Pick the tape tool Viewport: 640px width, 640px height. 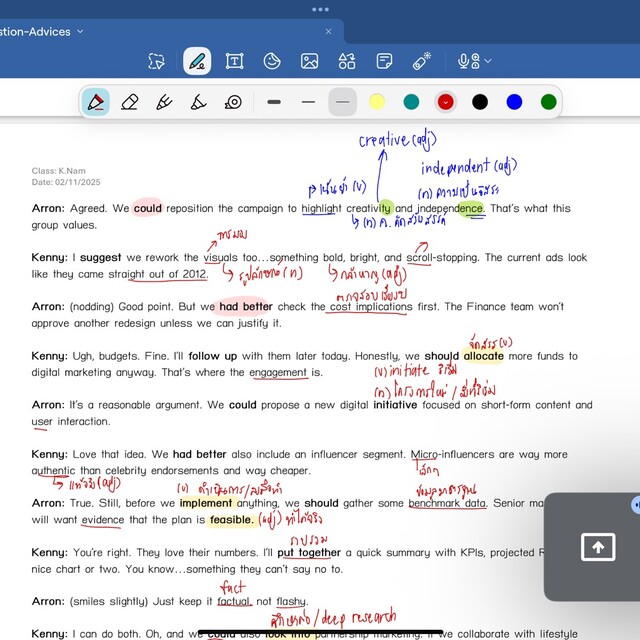tap(233, 102)
